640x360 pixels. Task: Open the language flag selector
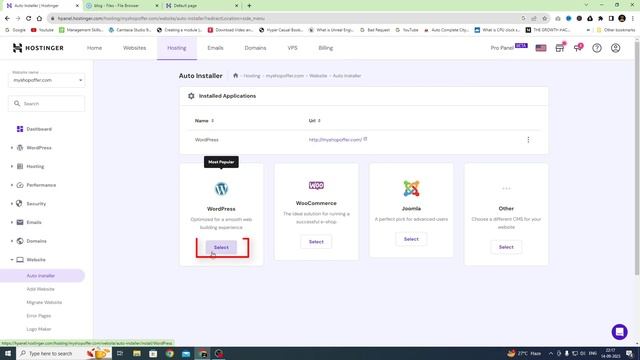tap(541, 48)
